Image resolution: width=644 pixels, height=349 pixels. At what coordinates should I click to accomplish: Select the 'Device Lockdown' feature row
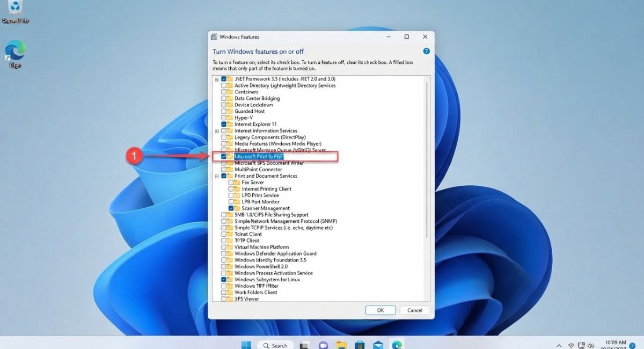pyautogui.click(x=254, y=105)
